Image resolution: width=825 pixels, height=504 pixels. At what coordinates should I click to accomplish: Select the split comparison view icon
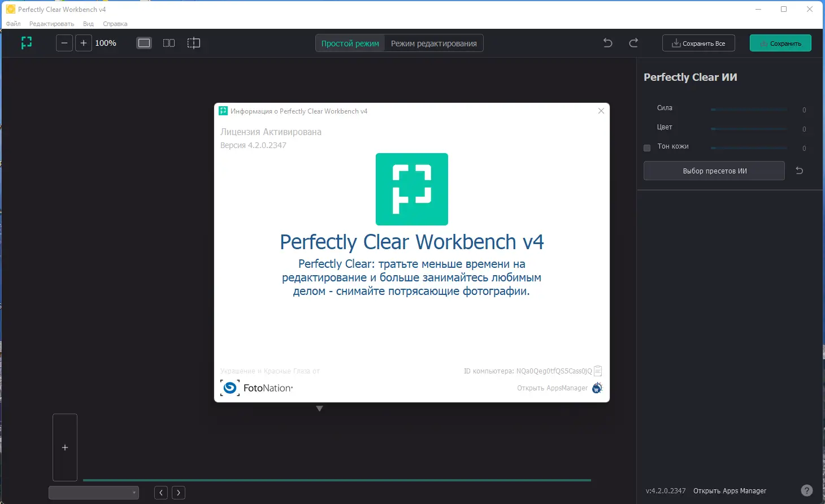tap(168, 42)
